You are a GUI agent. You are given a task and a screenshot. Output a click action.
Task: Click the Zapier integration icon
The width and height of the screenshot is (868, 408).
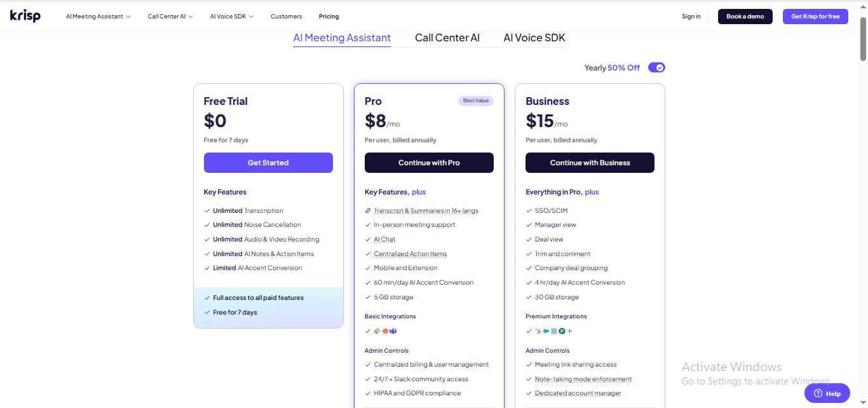pyautogui.click(x=385, y=331)
